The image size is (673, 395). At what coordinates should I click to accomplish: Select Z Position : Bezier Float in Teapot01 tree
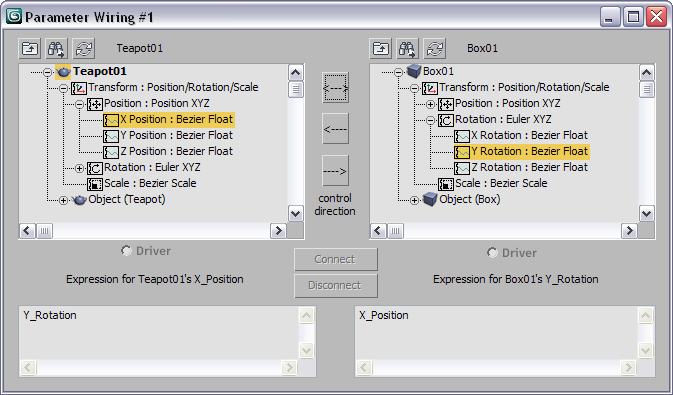[176, 151]
